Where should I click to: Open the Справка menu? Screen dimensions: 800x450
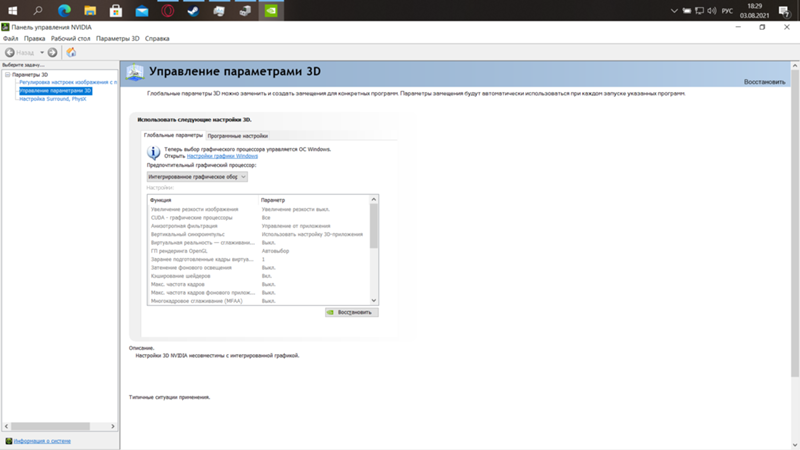click(x=157, y=38)
